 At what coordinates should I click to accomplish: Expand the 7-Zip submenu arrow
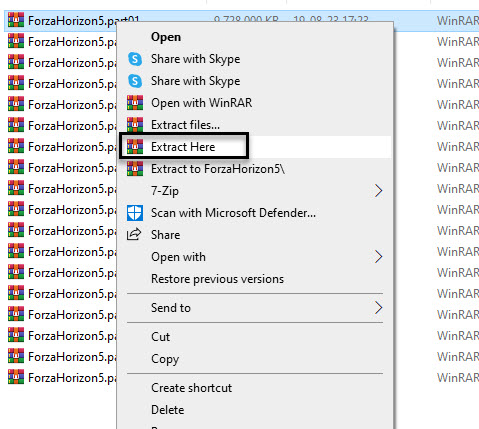coord(378,191)
